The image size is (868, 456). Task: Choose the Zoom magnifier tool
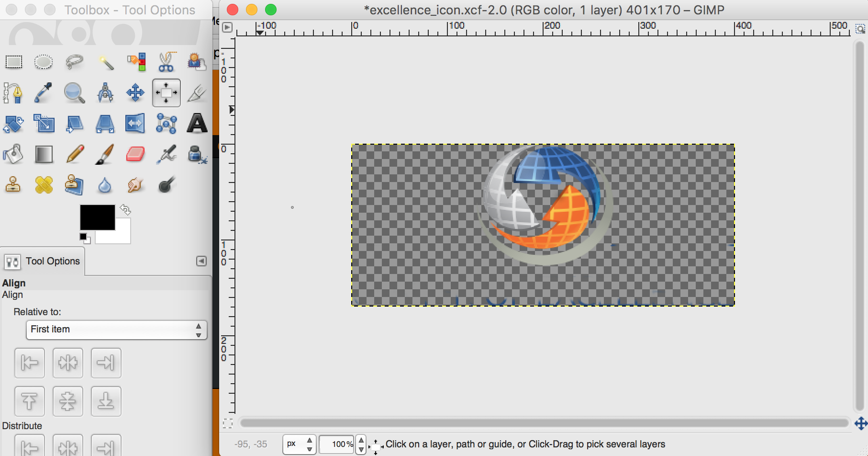click(74, 92)
